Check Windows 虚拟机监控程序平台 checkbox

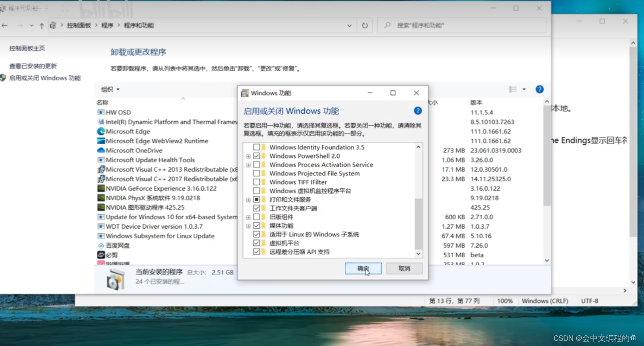pos(256,191)
